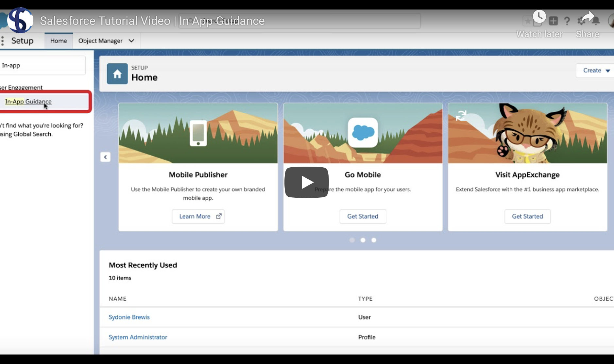
Task: Select the third carousel page dot
Action: [x=374, y=240]
